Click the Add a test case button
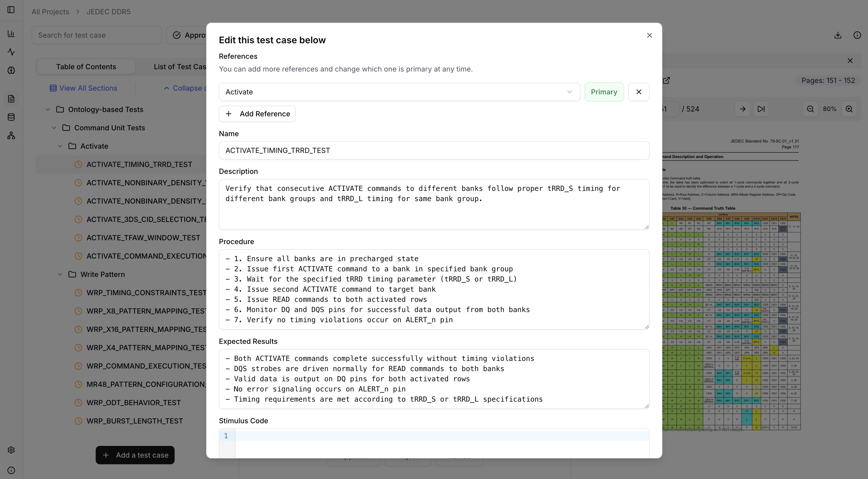The height and width of the screenshot is (479, 868). tap(135, 455)
